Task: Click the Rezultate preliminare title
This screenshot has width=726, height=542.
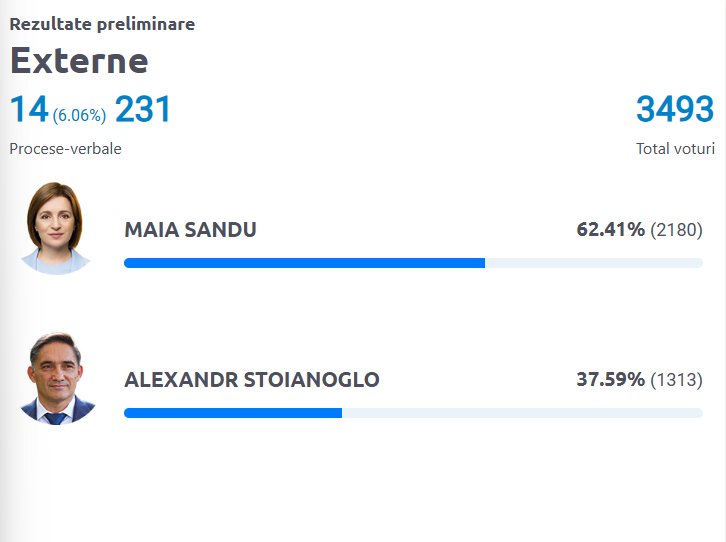Action: (102, 24)
